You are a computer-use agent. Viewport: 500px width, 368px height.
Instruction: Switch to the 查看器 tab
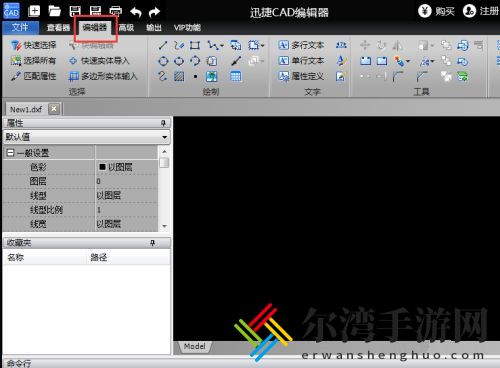tap(58, 28)
